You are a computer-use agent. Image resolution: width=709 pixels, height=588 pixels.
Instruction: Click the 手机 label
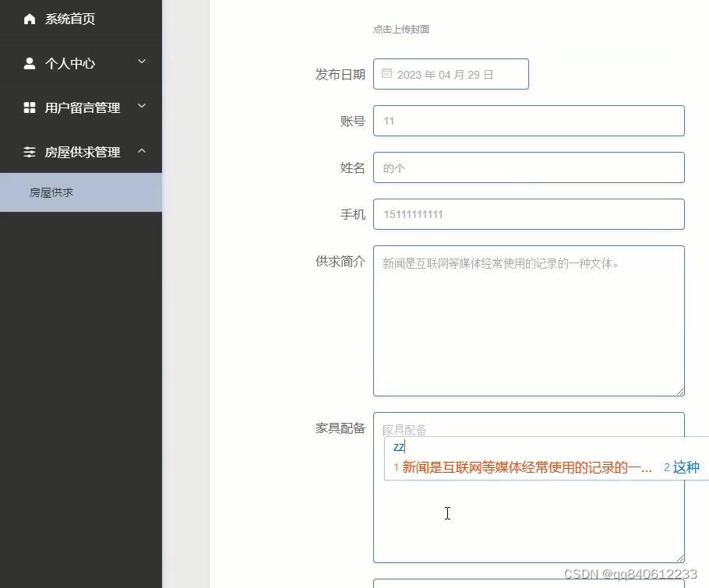(x=353, y=214)
